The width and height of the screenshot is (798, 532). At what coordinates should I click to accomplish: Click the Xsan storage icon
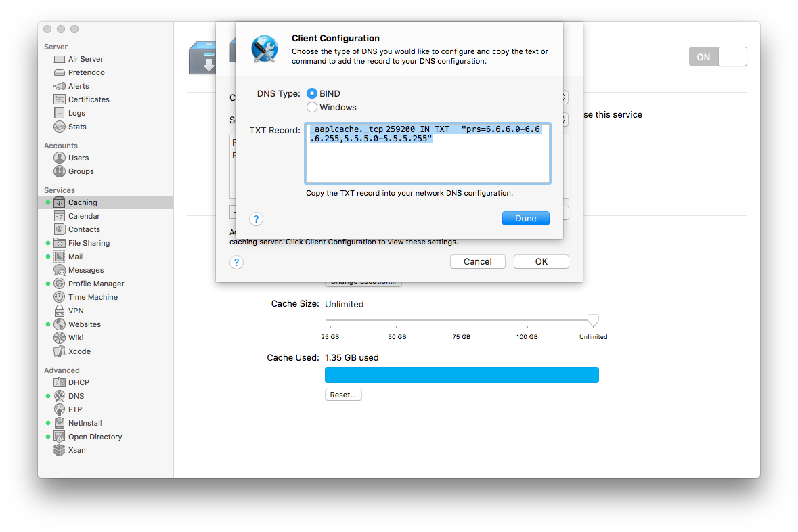tap(59, 450)
